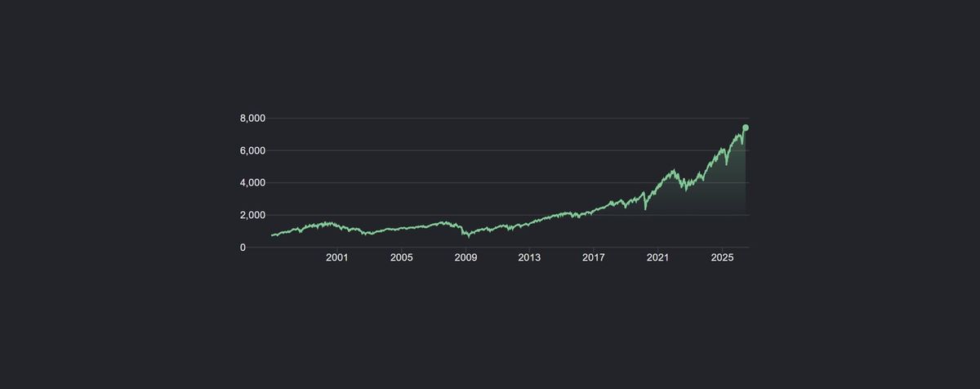Screen dimensions: 980x389
Task: Click the 4,000 y-axis label
Action: 253,183
